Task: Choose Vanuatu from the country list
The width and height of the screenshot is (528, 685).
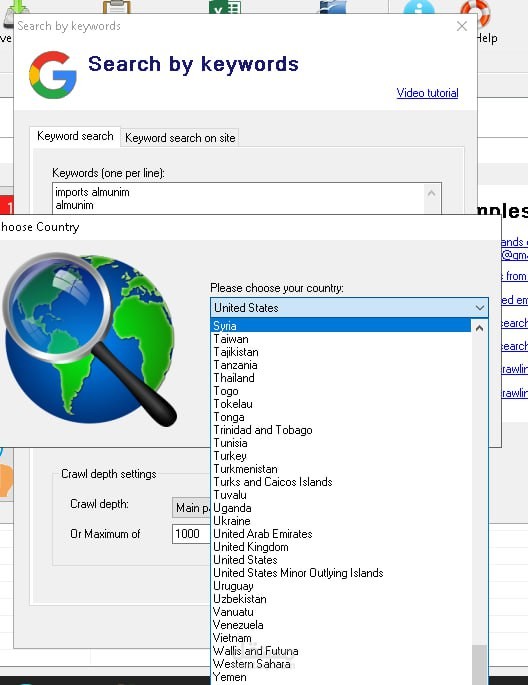Action: [x=341, y=612]
